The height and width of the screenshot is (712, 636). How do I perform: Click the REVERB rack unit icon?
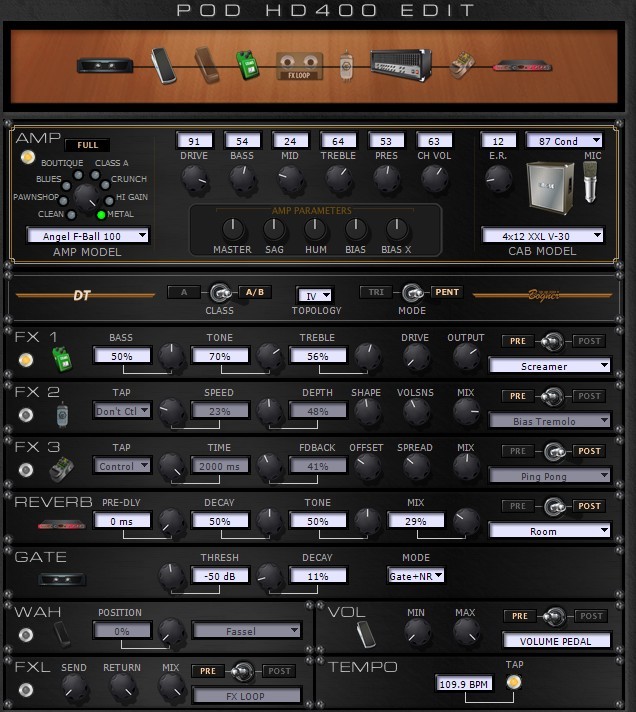pyautogui.click(x=62, y=525)
